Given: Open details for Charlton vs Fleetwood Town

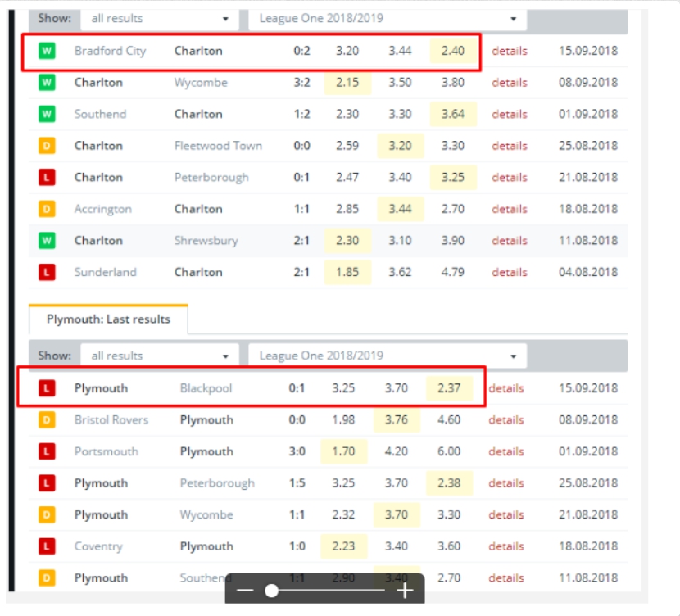Looking at the screenshot, I should [510, 146].
